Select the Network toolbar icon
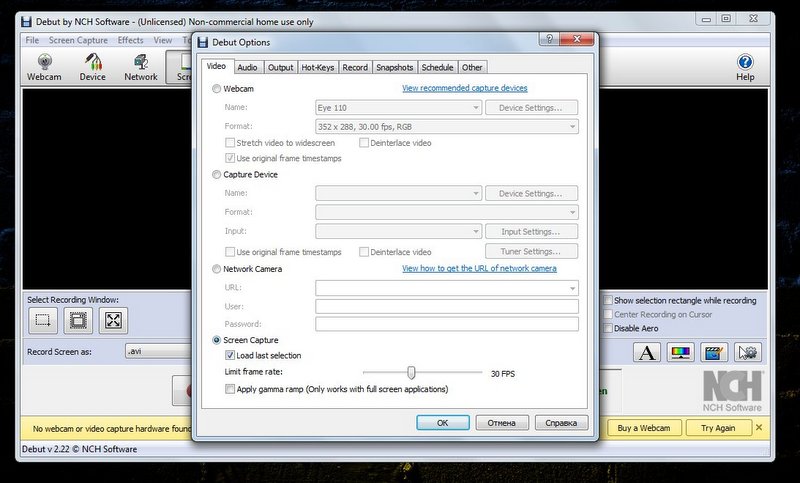800x483 pixels. point(141,67)
